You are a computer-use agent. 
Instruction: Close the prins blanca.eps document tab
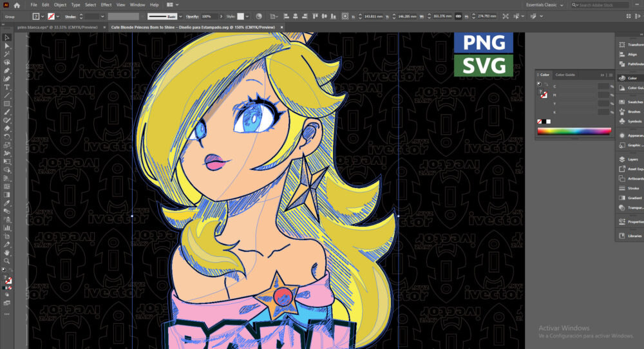point(104,27)
